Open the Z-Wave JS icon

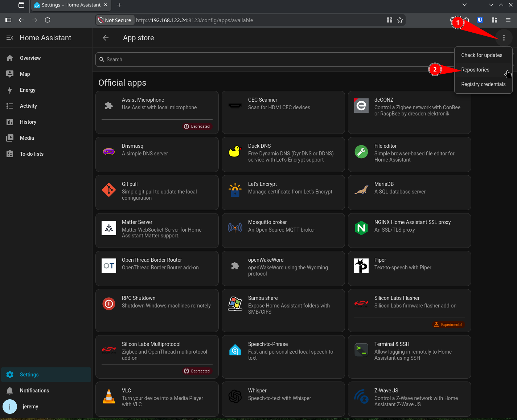361,396
